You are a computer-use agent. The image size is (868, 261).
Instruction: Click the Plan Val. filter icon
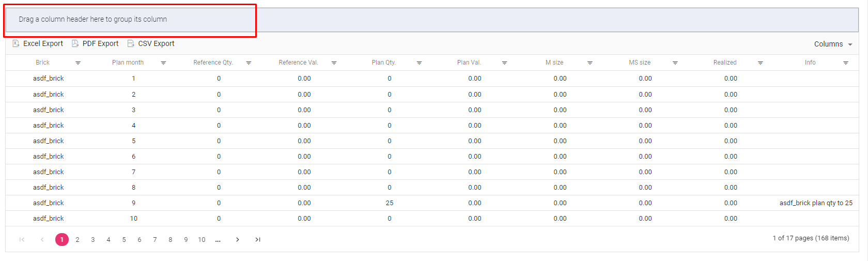504,63
